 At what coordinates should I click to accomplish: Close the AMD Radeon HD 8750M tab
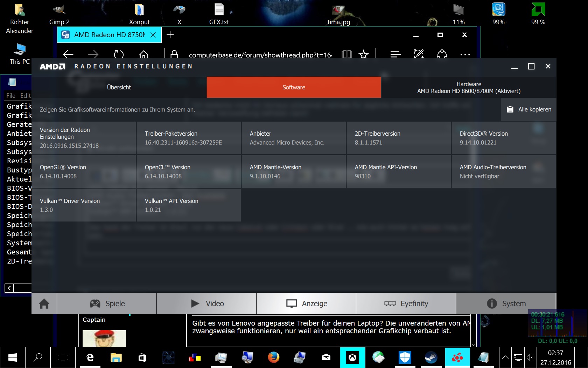pyautogui.click(x=153, y=35)
